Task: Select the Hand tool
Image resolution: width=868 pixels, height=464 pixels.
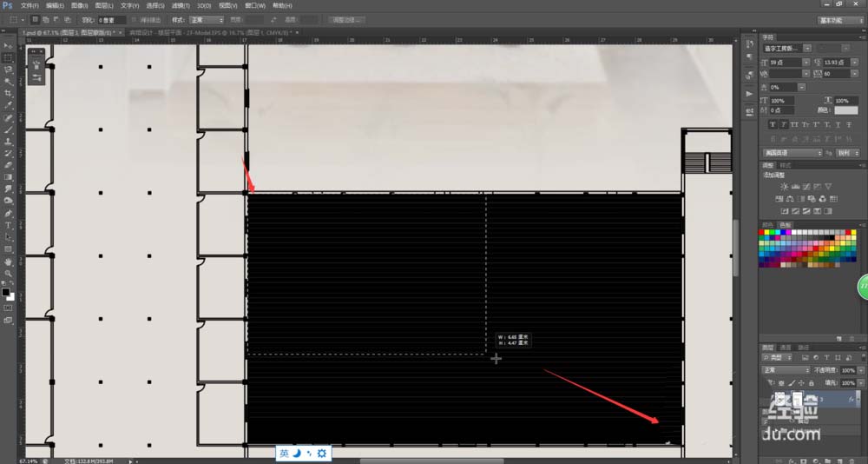Action: (x=9, y=262)
